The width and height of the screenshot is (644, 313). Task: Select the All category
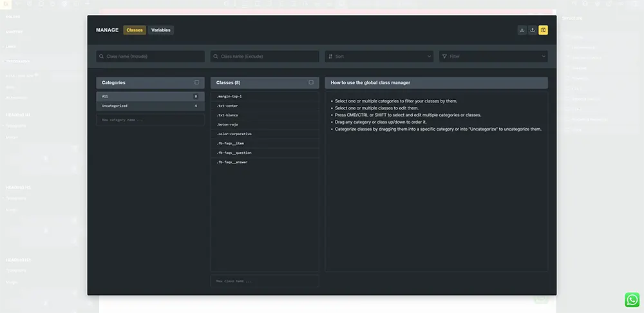coord(150,96)
